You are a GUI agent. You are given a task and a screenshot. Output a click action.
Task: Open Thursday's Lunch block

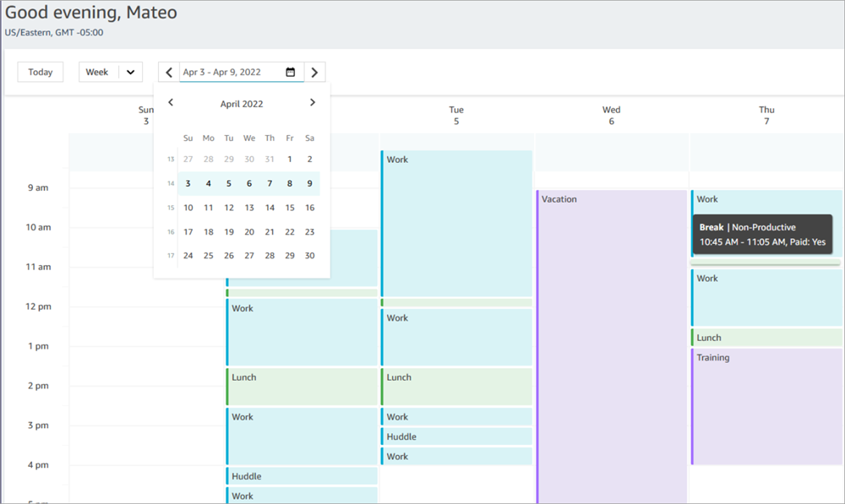(767, 338)
